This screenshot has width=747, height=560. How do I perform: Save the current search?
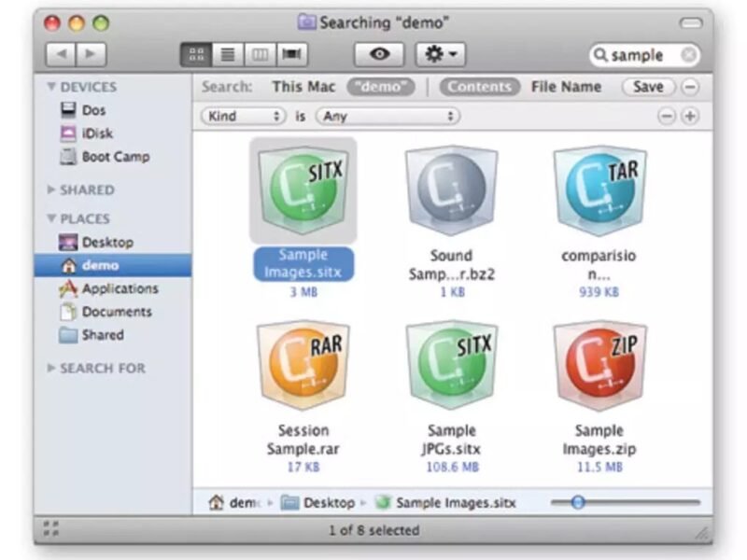[646, 86]
